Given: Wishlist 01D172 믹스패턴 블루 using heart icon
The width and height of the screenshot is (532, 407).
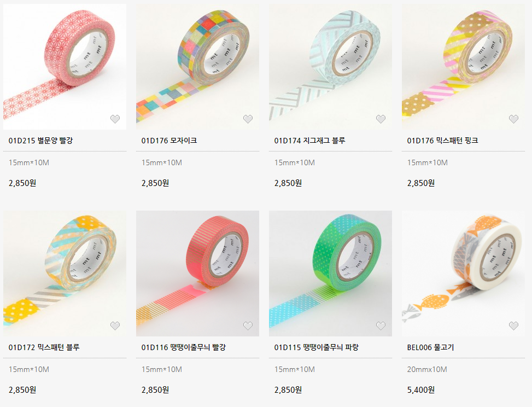Looking at the screenshot, I should pos(115,326).
